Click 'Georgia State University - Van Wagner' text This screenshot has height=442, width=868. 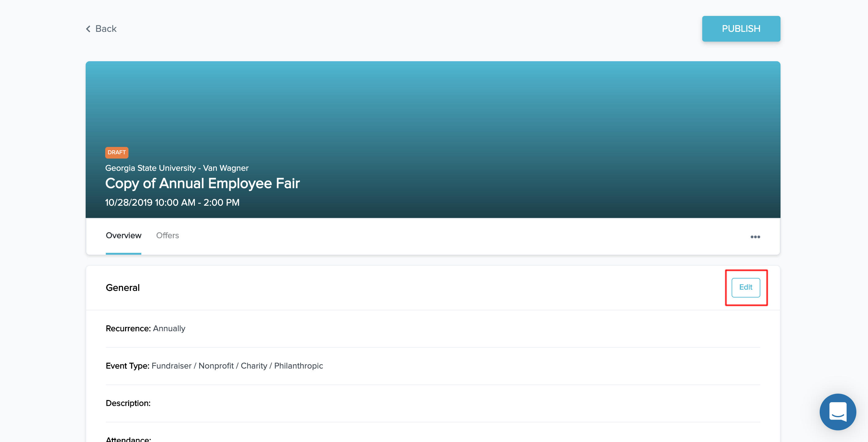[177, 168]
